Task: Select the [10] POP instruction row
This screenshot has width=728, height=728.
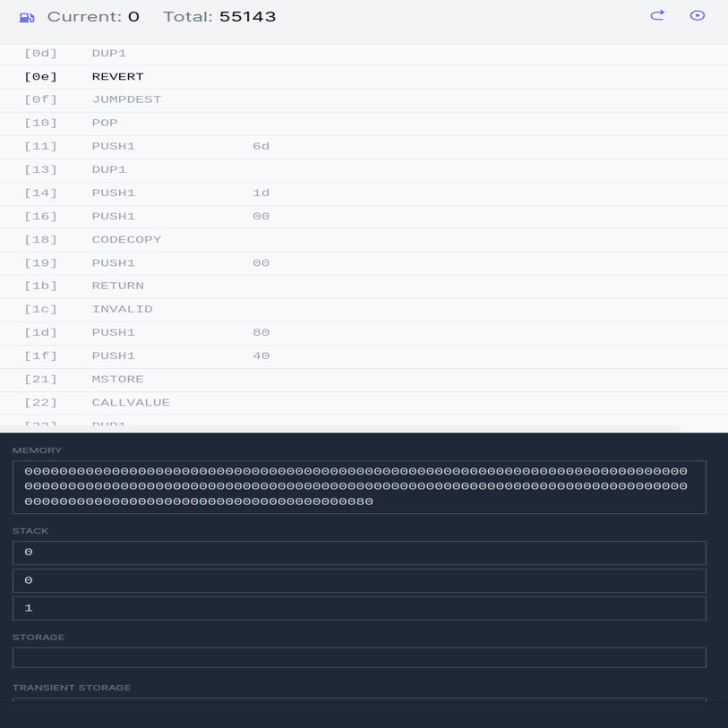Action: 364,124
